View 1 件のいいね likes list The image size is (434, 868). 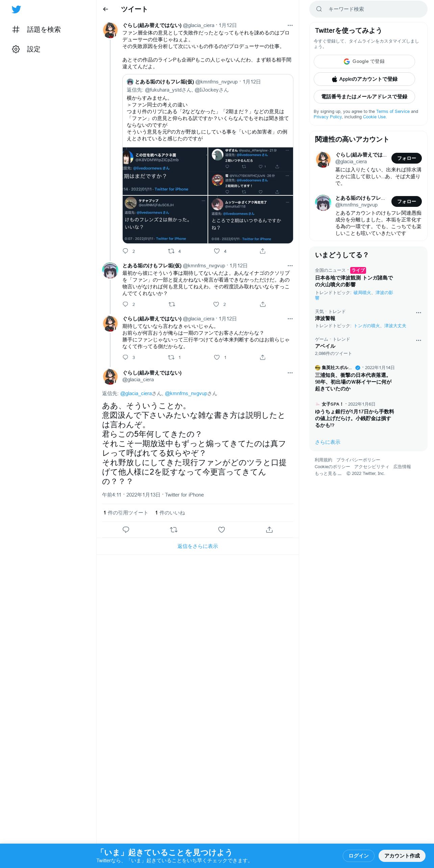coord(170,513)
